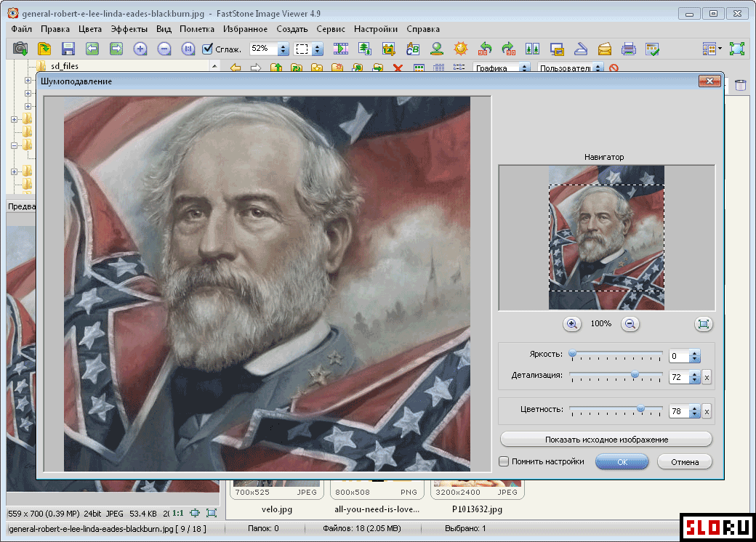
Task: Click the Цветность slider handle
Action: [640, 408]
